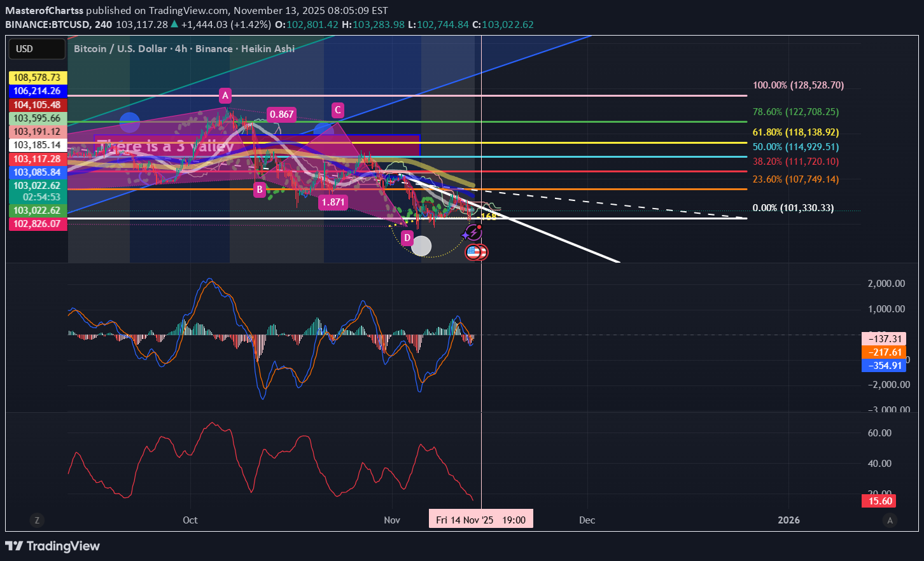Click the 0.867 ratio label

coord(280,114)
